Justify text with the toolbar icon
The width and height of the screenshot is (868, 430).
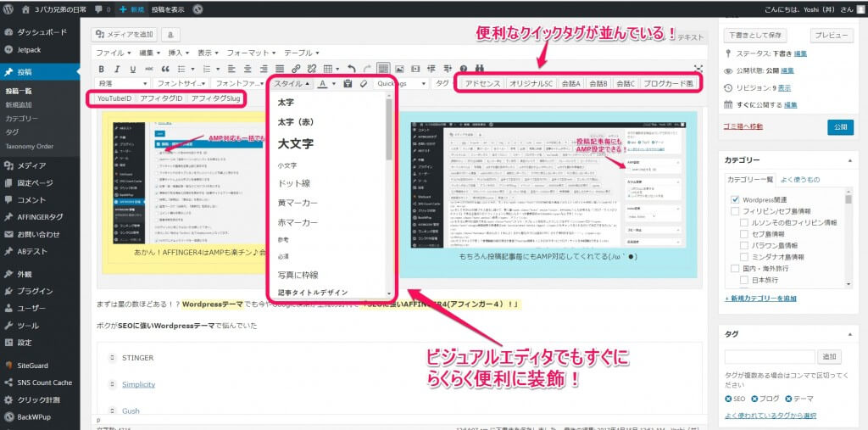(280, 70)
